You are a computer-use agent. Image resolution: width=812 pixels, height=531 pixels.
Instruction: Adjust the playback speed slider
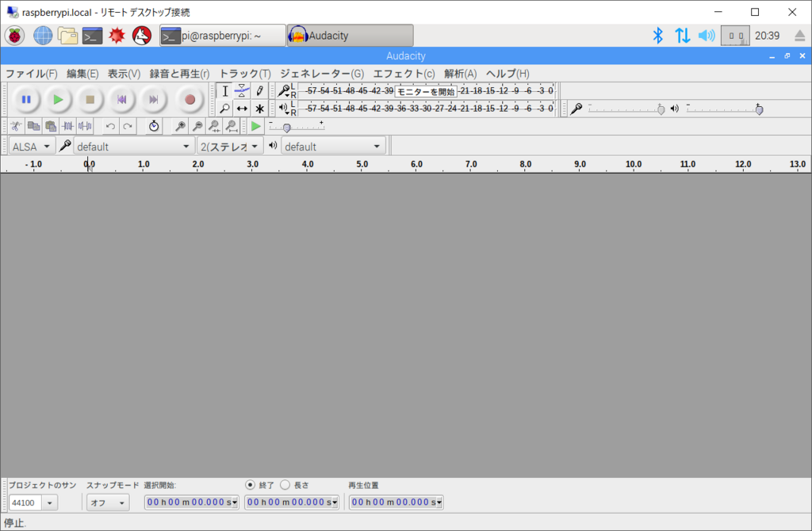click(297, 126)
